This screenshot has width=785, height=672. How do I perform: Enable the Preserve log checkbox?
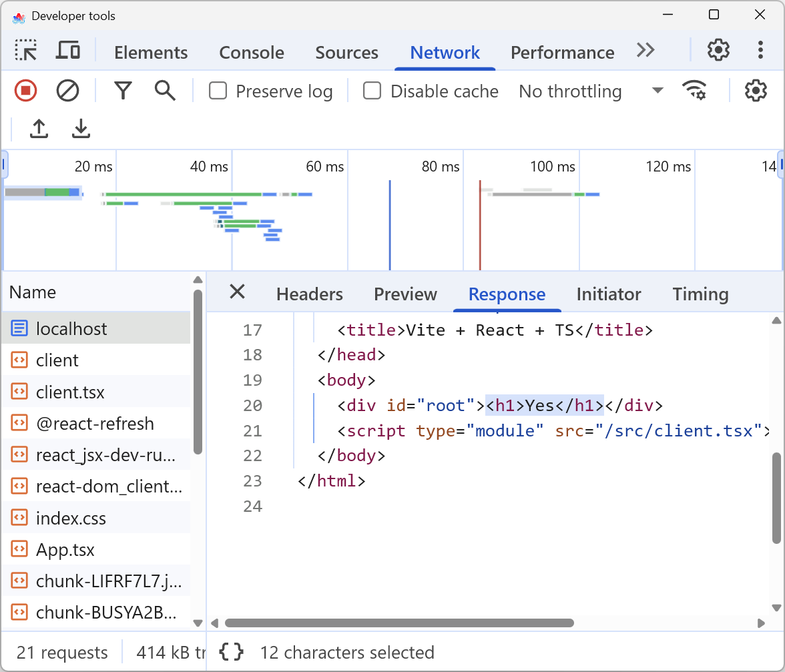pyautogui.click(x=218, y=91)
